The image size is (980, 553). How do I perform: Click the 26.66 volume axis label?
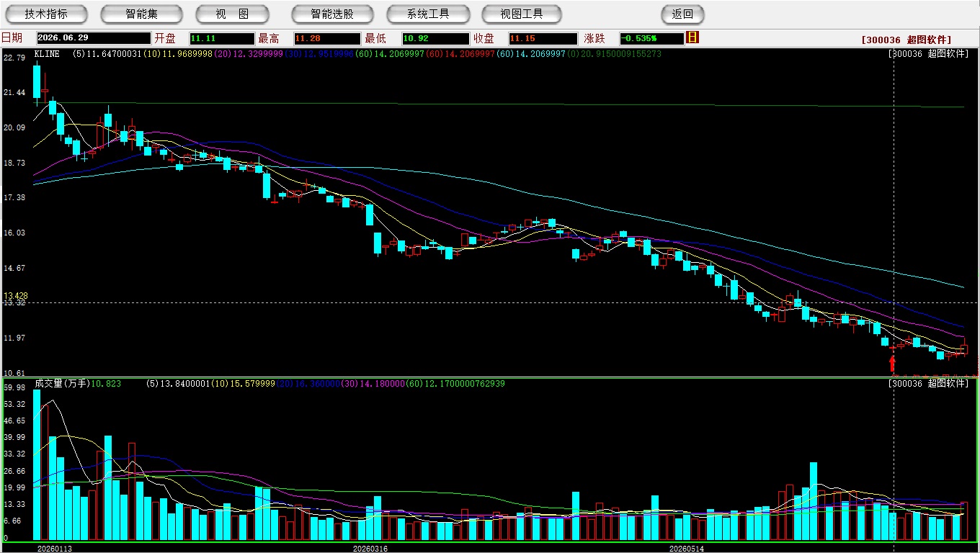(14, 471)
